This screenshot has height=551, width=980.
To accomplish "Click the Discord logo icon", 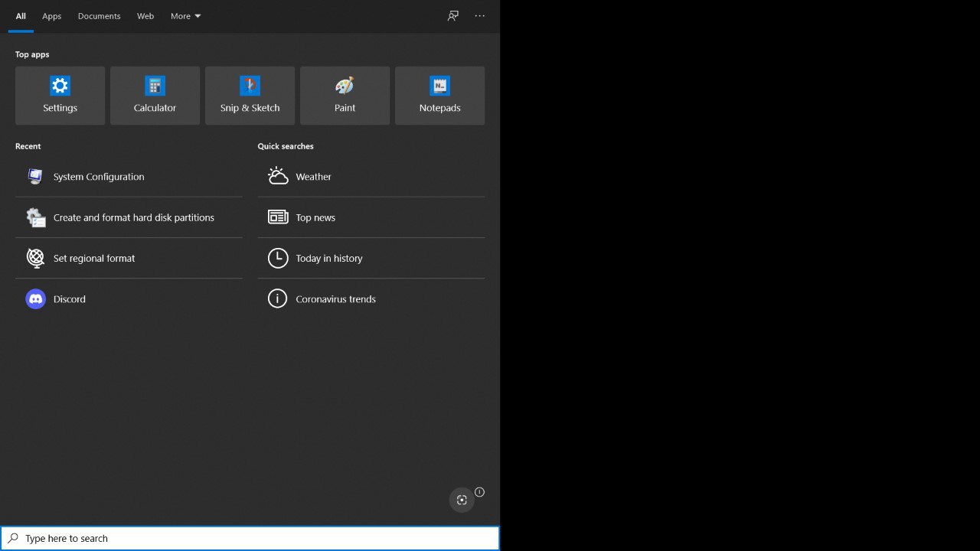I will pyautogui.click(x=35, y=298).
